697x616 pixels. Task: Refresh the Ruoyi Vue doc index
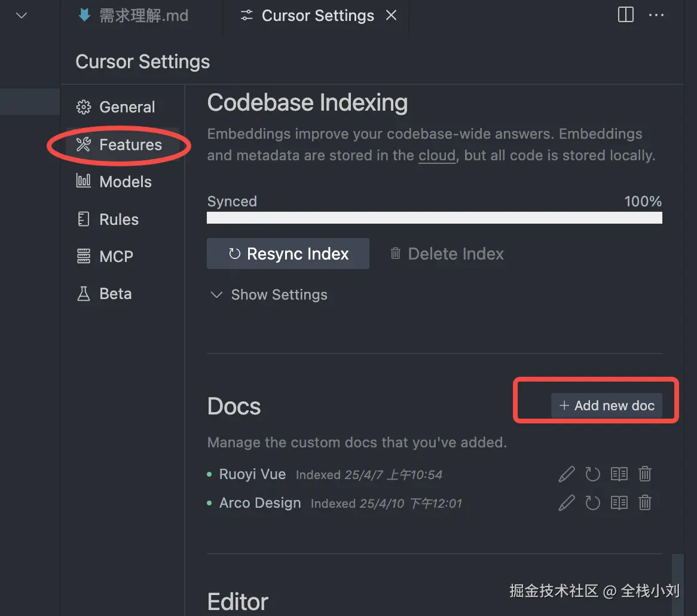pyautogui.click(x=592, y=474)
